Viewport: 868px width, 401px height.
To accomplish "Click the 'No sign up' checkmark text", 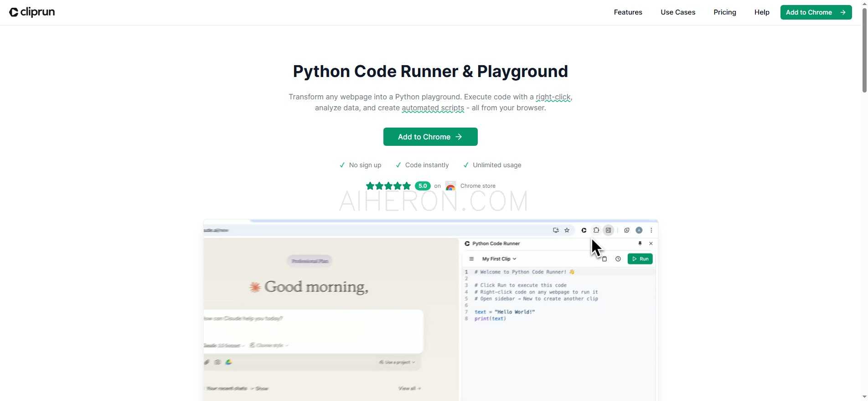I will click(x=365, y=165).
